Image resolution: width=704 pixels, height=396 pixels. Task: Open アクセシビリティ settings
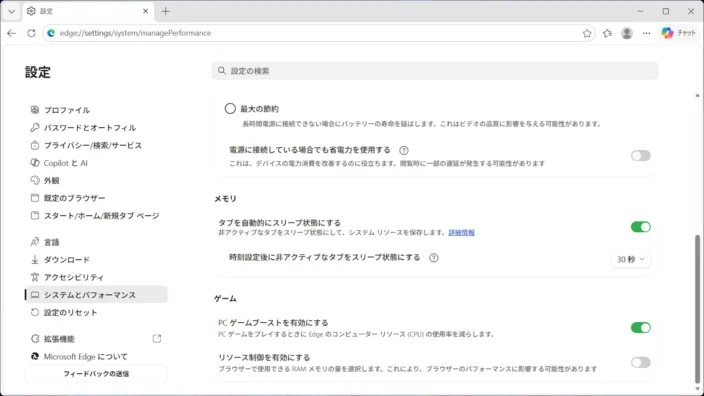[x=96, y=277]
